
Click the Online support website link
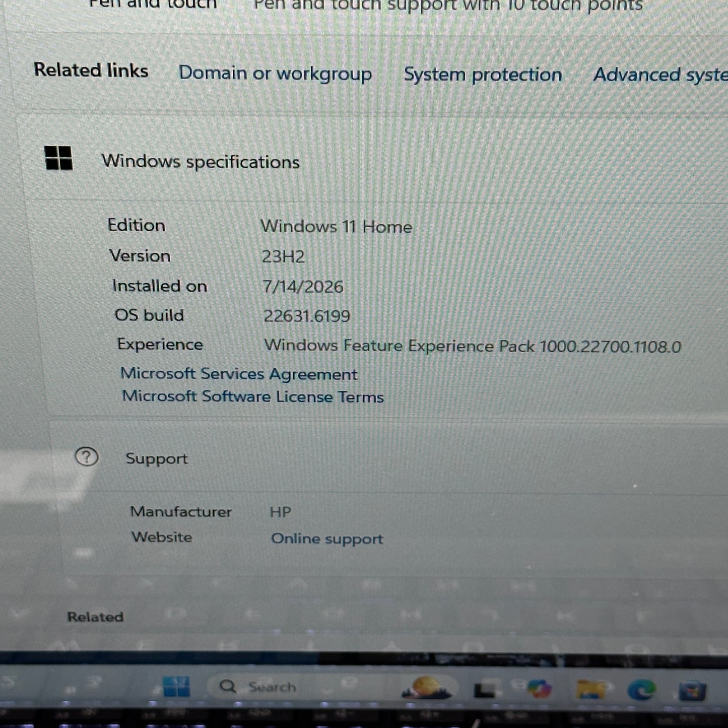(x=327, y=539)
